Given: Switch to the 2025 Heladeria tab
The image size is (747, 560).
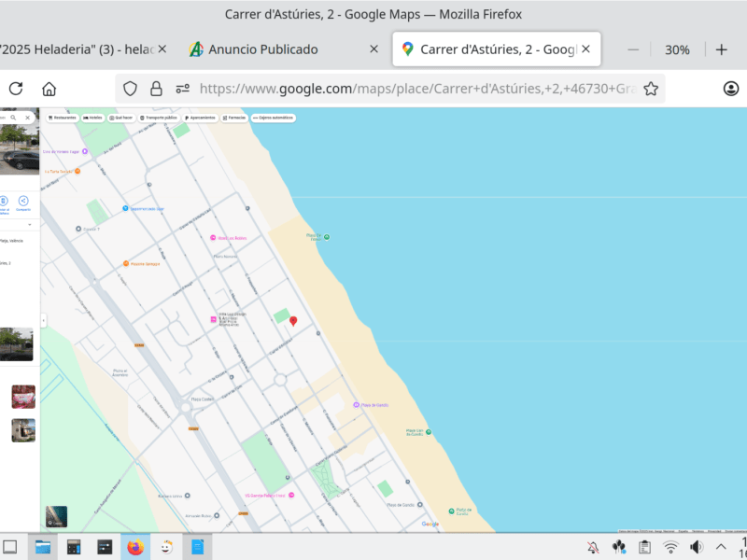Looking at the screenshot, I should tap(77, 49).
